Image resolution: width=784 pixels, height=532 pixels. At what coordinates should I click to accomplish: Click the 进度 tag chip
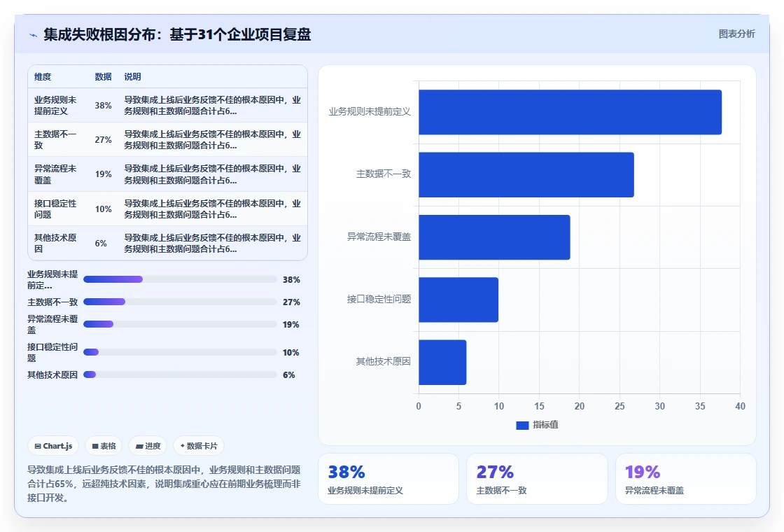coord(148,446)
